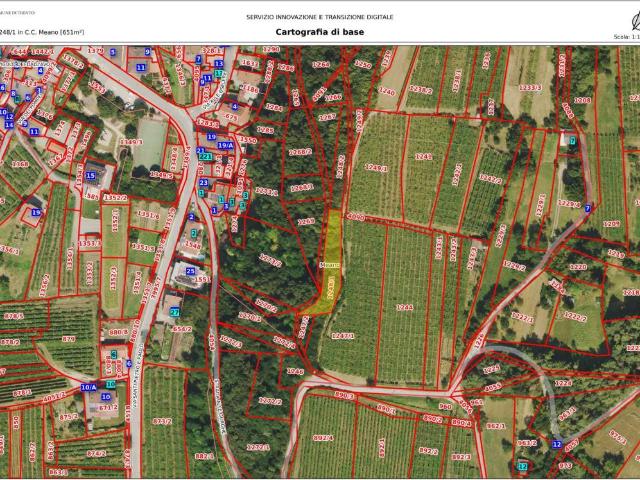Screen dimensions: 640x480
Task: Click parcel number 1233/3
Action: 531,88
